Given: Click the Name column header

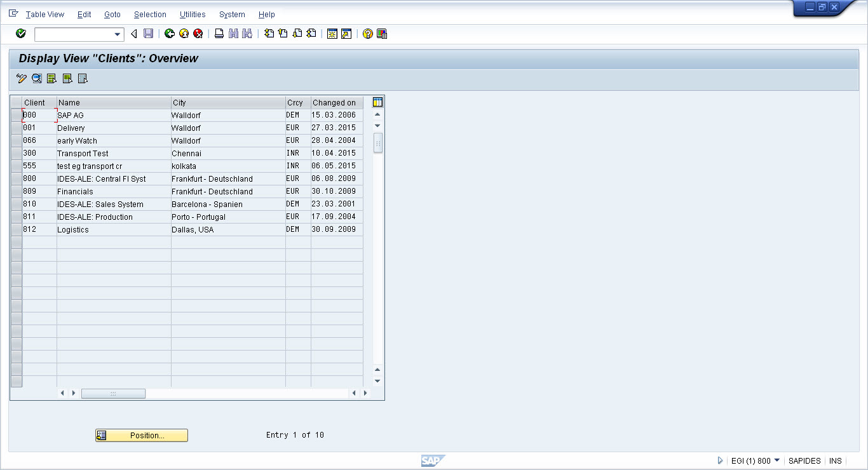Looking at the screenshot, I should (x=114, y=102).
